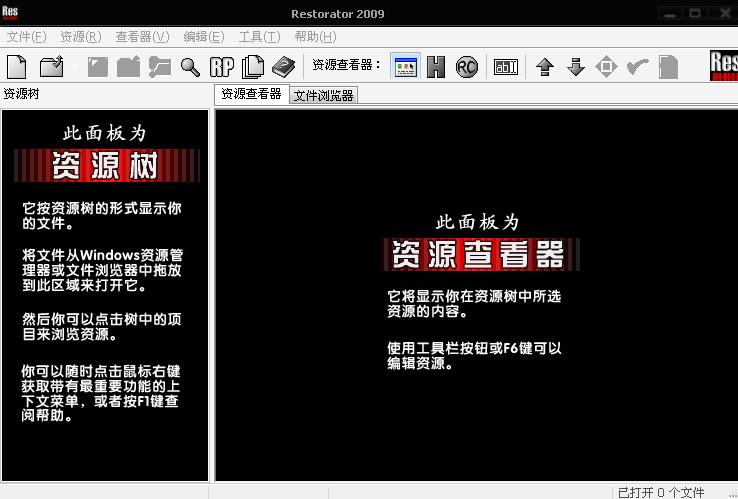Screen dimensions: 738x499
Task: Click the text 它将显示你在资源树中所选资源的内容
Action: coord(474,304)
